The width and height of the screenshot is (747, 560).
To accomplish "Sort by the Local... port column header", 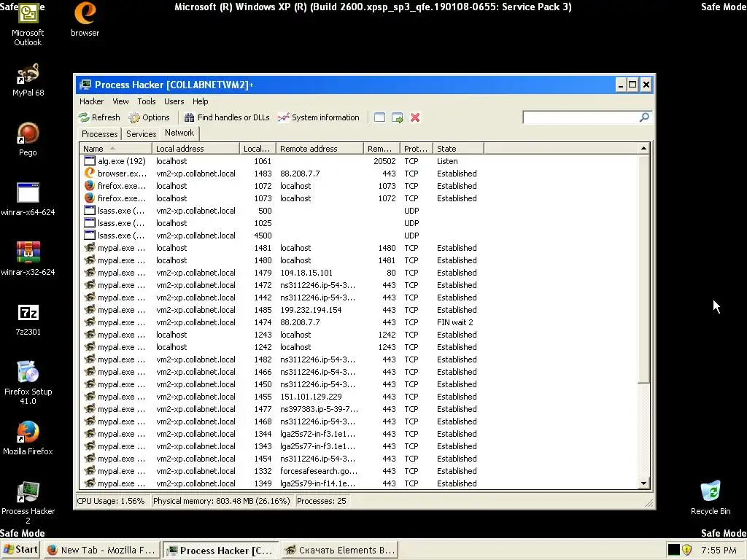I will [x=258, y=149].
